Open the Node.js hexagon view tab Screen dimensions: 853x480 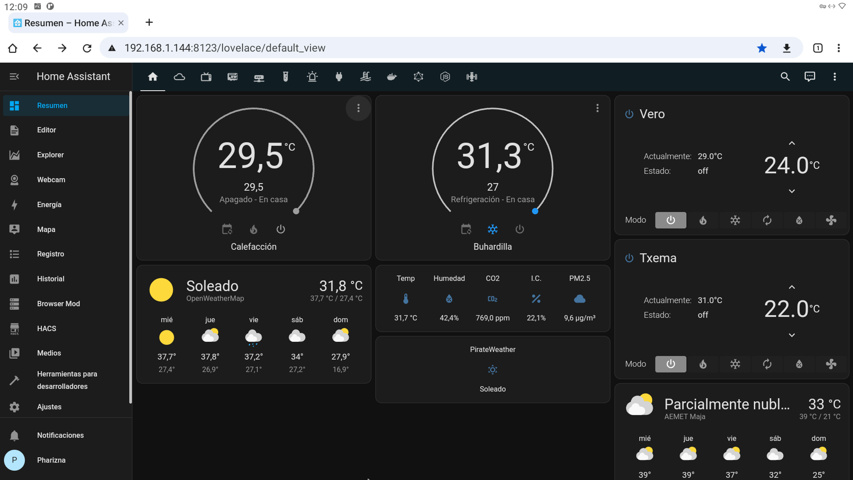tap(445, 77)
